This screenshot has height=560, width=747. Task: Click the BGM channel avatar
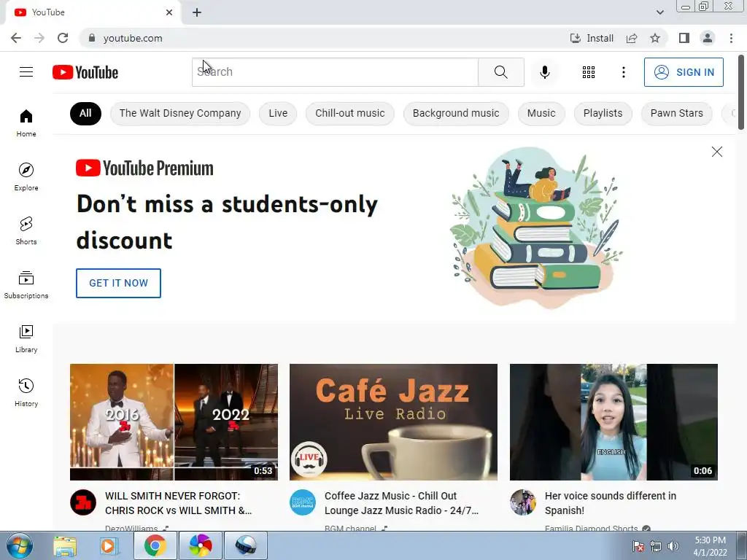pyautogui.click(x=303, y=502)
